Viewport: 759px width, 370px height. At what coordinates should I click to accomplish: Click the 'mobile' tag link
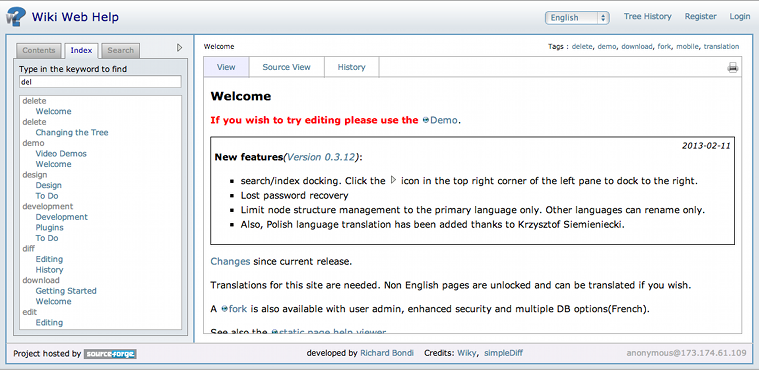click(x=687, y=46)
